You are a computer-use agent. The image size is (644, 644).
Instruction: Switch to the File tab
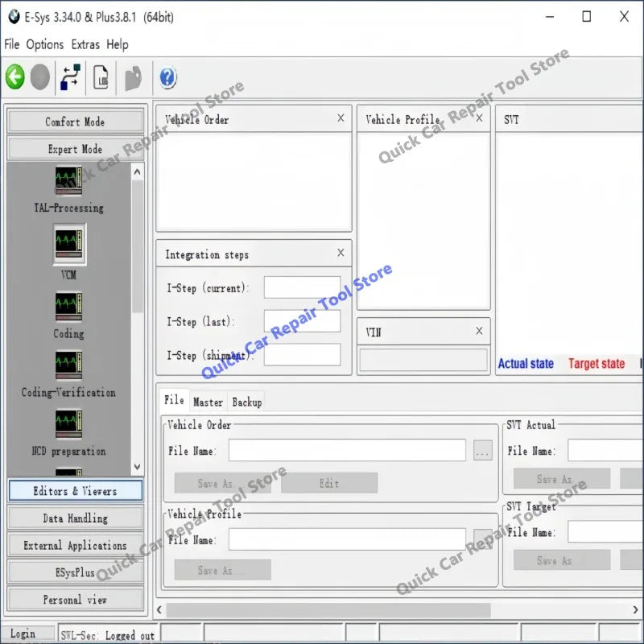click(174, 400)
